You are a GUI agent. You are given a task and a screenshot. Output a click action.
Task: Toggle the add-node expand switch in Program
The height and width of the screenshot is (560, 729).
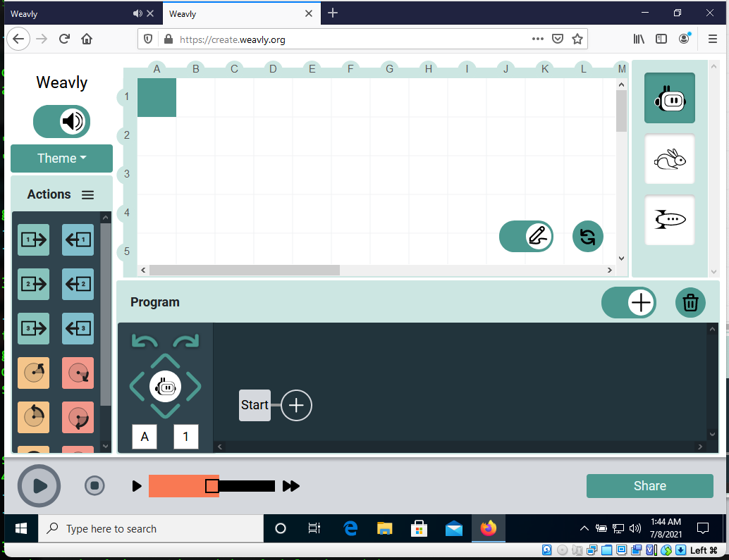(x=628, y=303)
